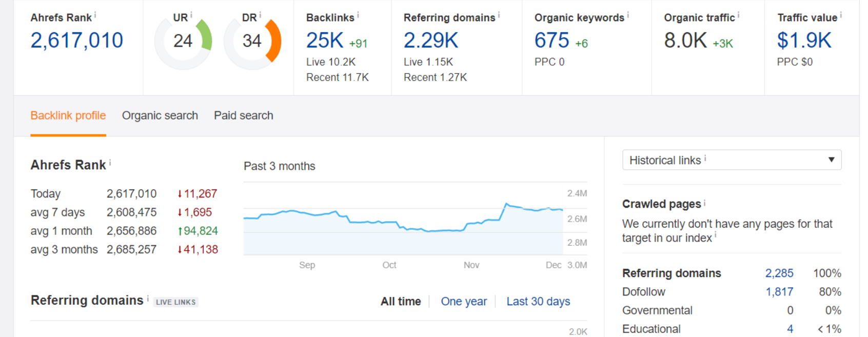The width and height of the screenshot is (868, 337).
Task: Click the Educational count 4
Action: [x=790, y=329]
